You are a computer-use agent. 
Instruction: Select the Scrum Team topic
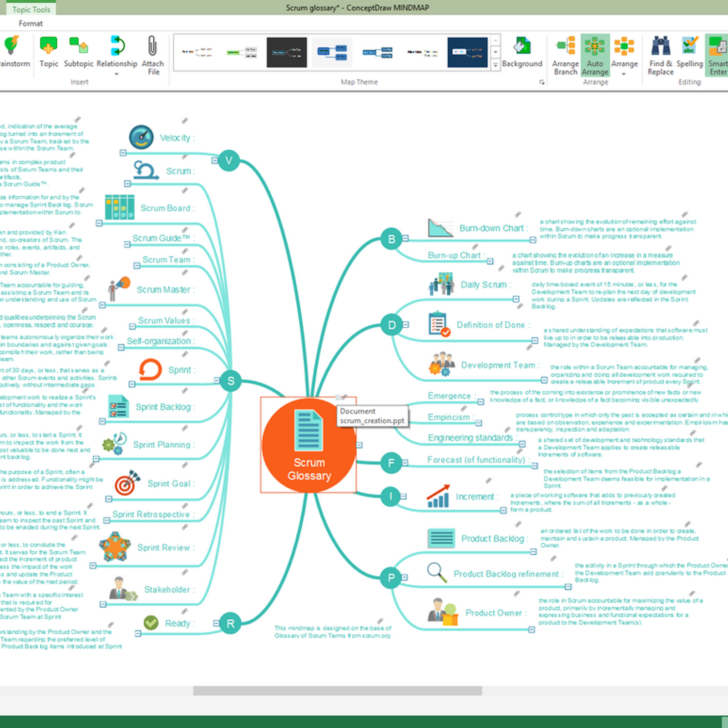click(x=168, y=259)
